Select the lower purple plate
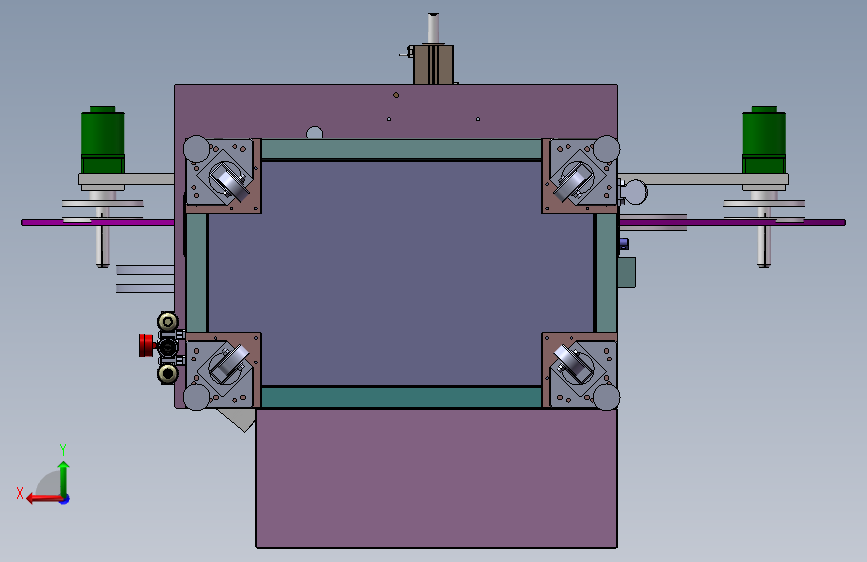The width and height of the screenshot is (867, 562). tap(436, 478)
